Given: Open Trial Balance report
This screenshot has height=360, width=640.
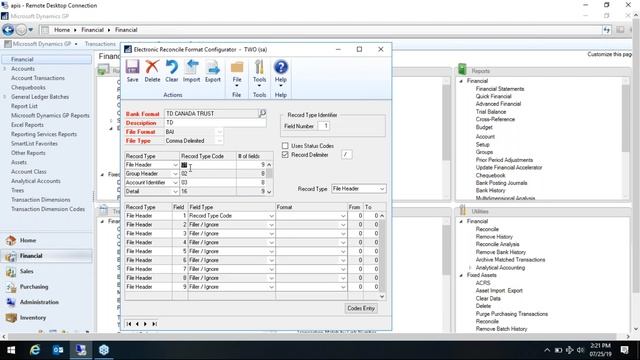Looking at the screenshot, I should tap(491, 111).
